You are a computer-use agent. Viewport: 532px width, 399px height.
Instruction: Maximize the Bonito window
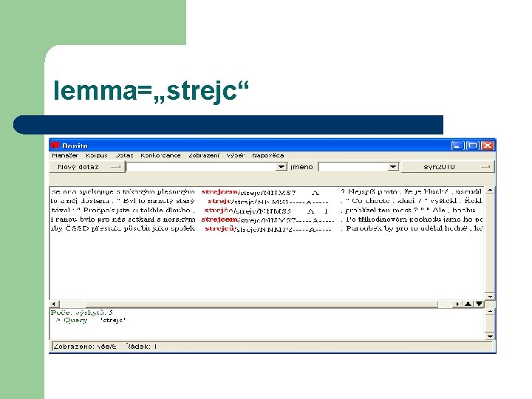point(472,146)
